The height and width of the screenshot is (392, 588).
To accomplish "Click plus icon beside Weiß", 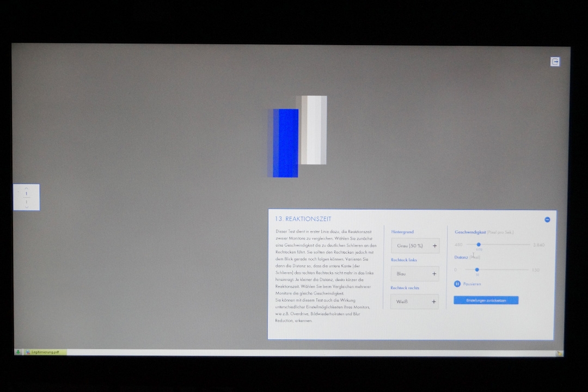I will [x=434, y=302].
